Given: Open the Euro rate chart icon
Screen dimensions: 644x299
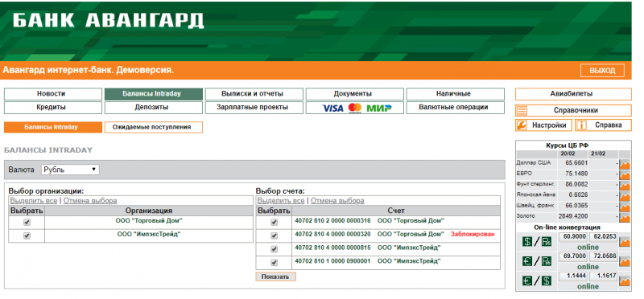Looking at the screenshot, I should tap(625, 175).
